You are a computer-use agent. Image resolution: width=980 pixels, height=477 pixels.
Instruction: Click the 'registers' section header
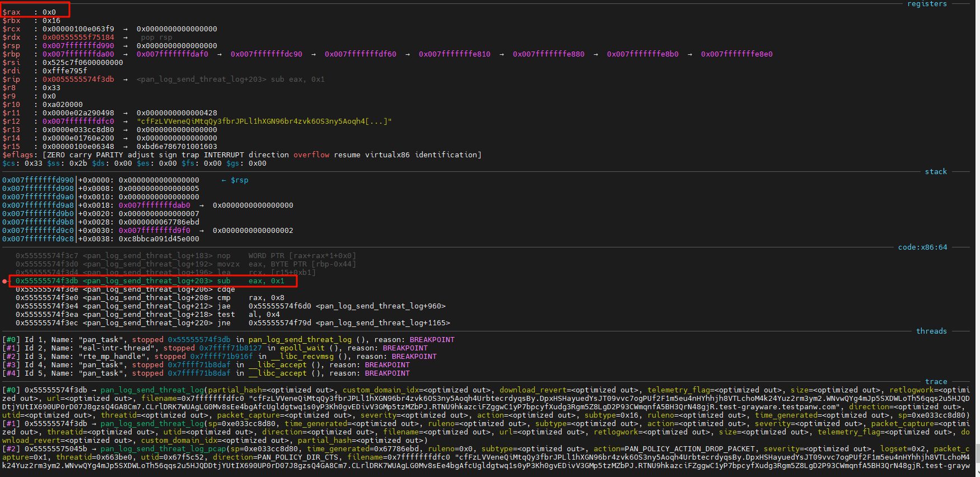click(x=927, y=4)
